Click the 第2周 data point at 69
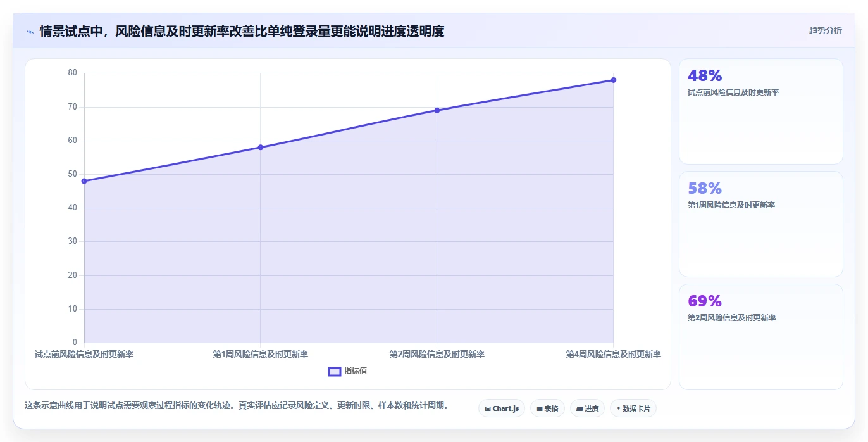This screenshot has height=442, width=868. (x=437, y=110)
